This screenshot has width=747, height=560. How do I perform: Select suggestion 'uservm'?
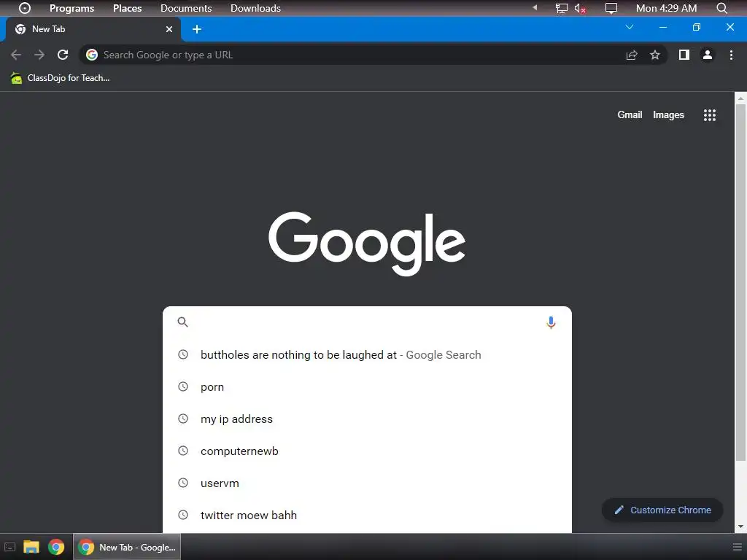(x=367, y=483)
